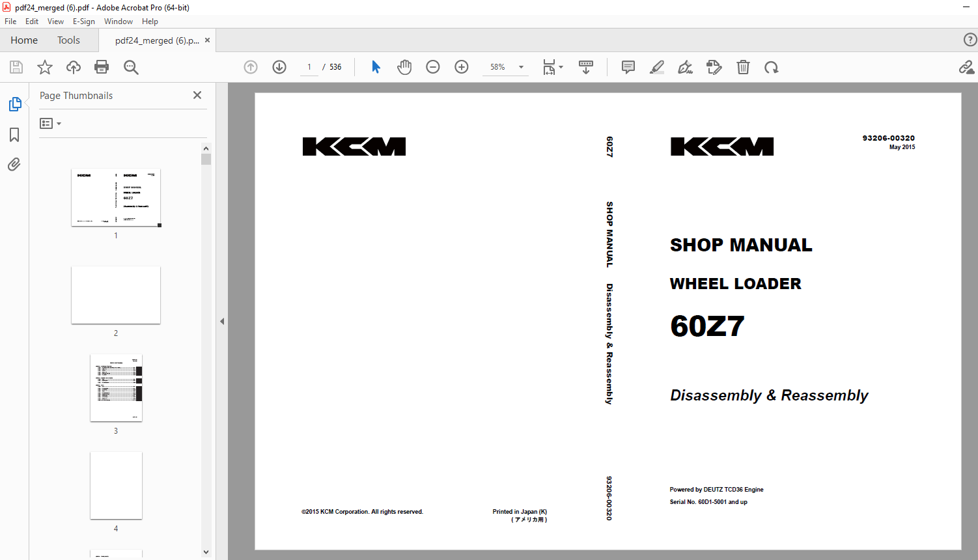Rotate page with circular arrow icon

click(772, 67)
